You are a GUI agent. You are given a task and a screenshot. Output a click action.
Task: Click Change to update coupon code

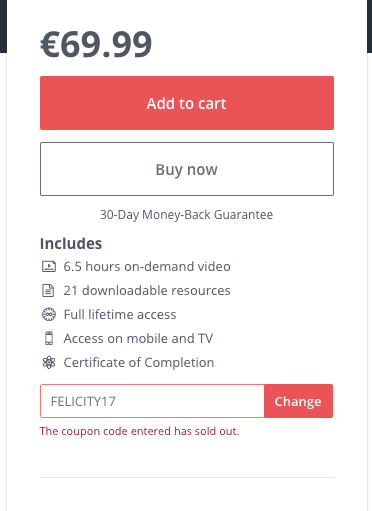(x=298, y=401)
